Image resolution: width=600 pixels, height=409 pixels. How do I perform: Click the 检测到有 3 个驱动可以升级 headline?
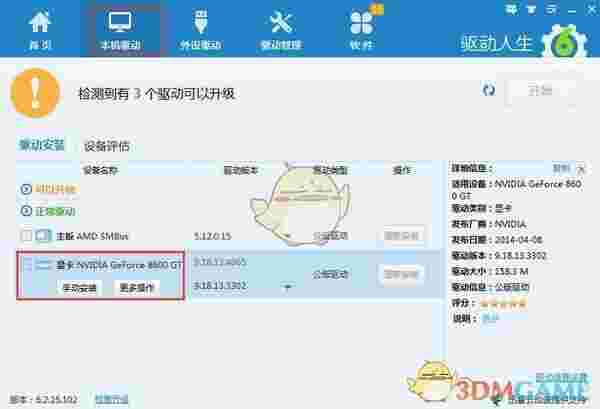(157, 94)
